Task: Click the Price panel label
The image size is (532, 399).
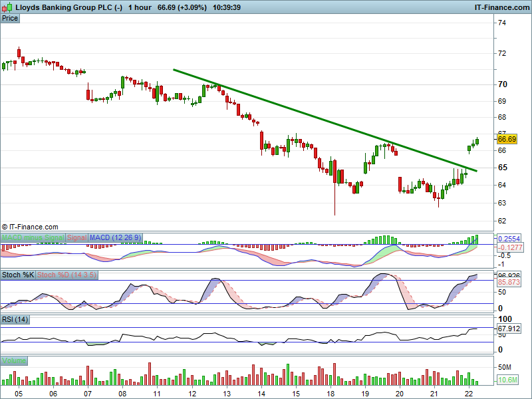Action: (10, 18)
